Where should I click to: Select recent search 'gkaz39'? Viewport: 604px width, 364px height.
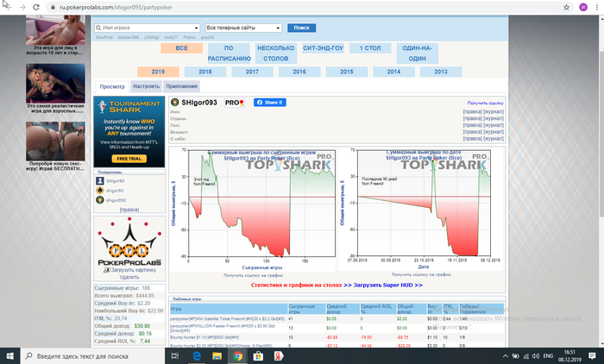pos(207,37)
